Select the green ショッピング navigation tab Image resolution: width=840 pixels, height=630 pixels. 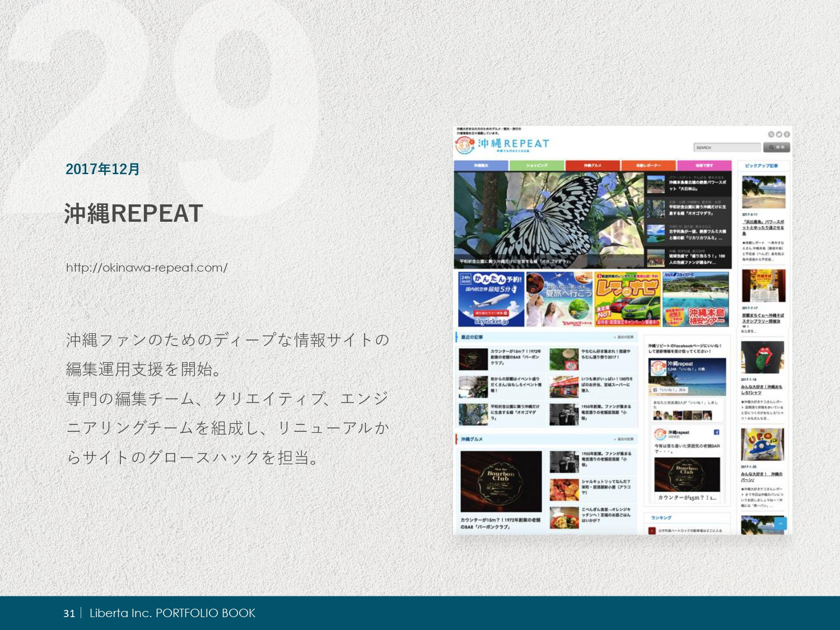pos(537,166)
